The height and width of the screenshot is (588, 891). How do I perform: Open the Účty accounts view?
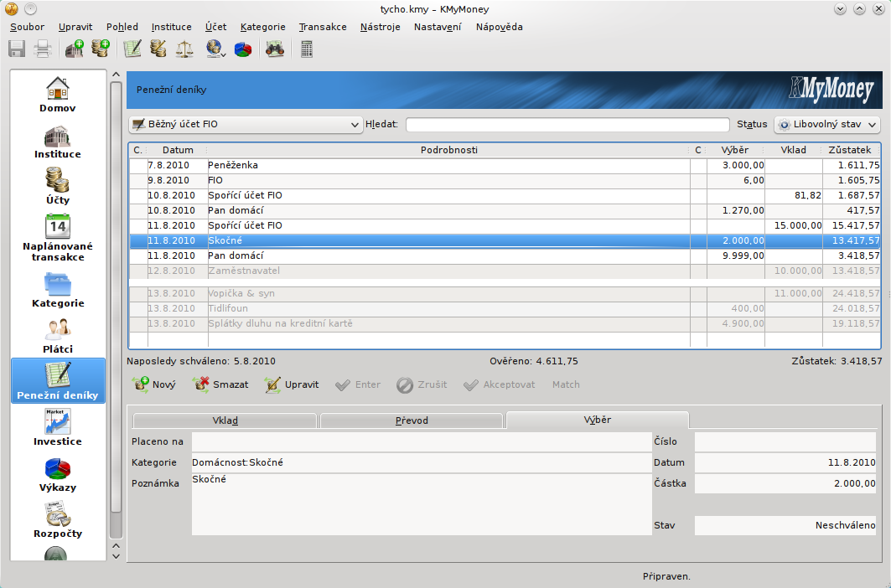point(58,187)
